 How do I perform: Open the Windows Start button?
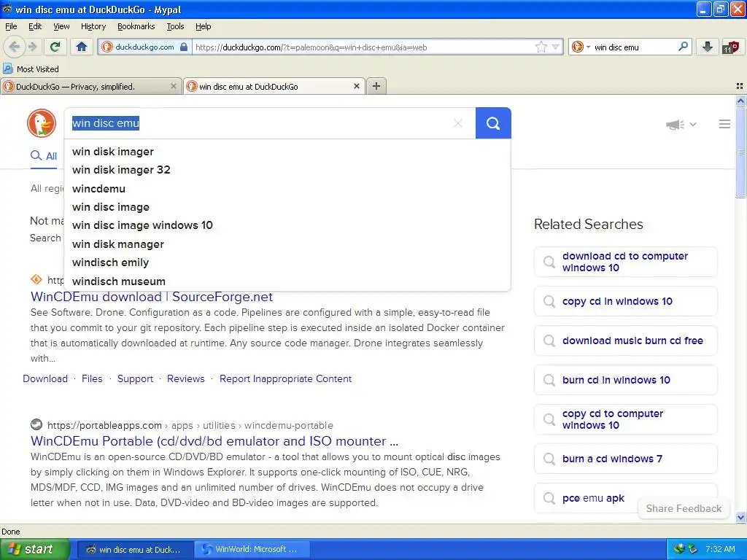coord(34,550)
